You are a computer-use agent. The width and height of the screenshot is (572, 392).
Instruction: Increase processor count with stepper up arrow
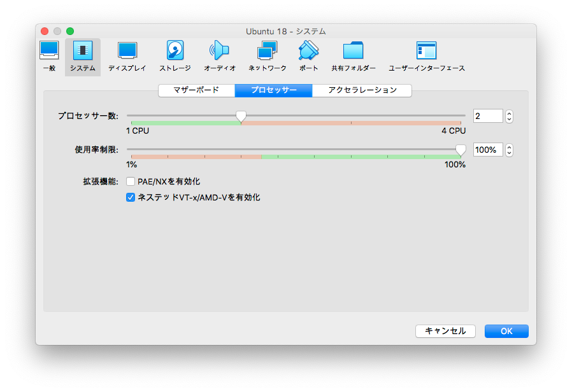509,113
